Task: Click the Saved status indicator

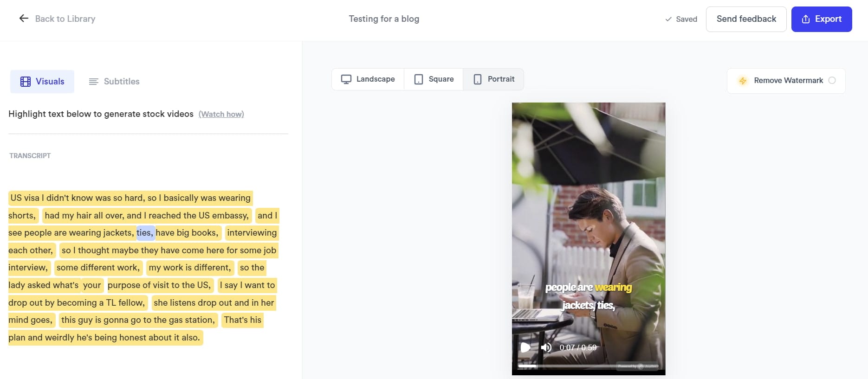Action: pos(681,19)
